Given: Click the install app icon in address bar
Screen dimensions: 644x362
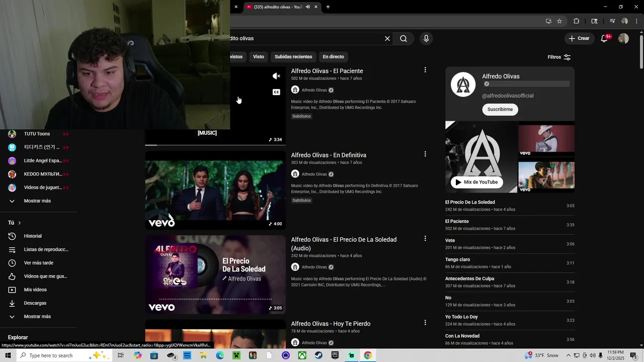Looking at the screenshot, I should pyautogui.click(x=548, y=21).
